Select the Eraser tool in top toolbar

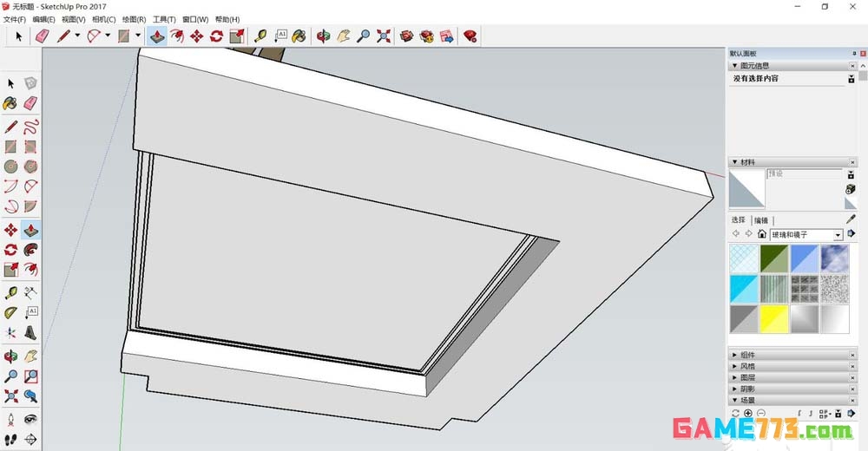[43, 36]
